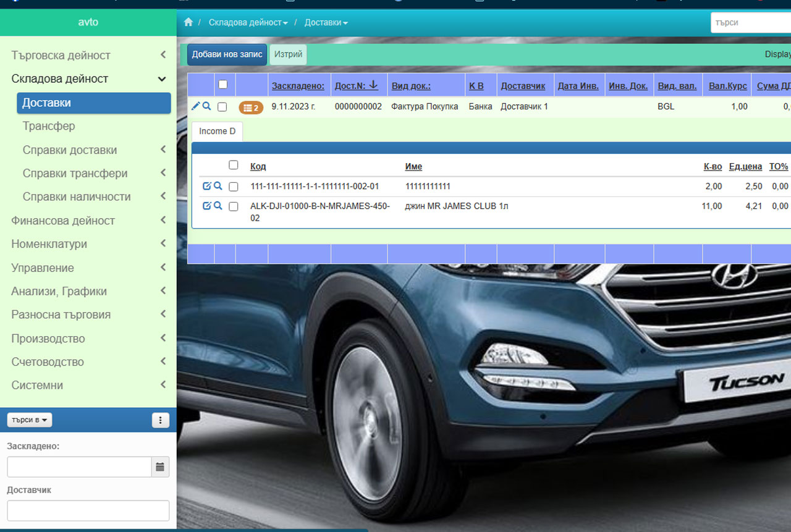Expand Номенклатури menu
The height and width of the screenshot is (532, 791).
[88, 244]
